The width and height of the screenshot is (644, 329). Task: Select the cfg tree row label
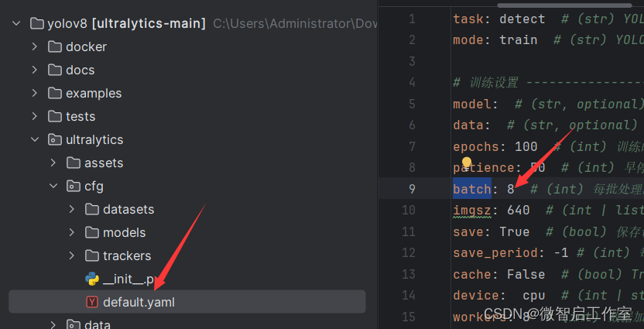[94, 187]
